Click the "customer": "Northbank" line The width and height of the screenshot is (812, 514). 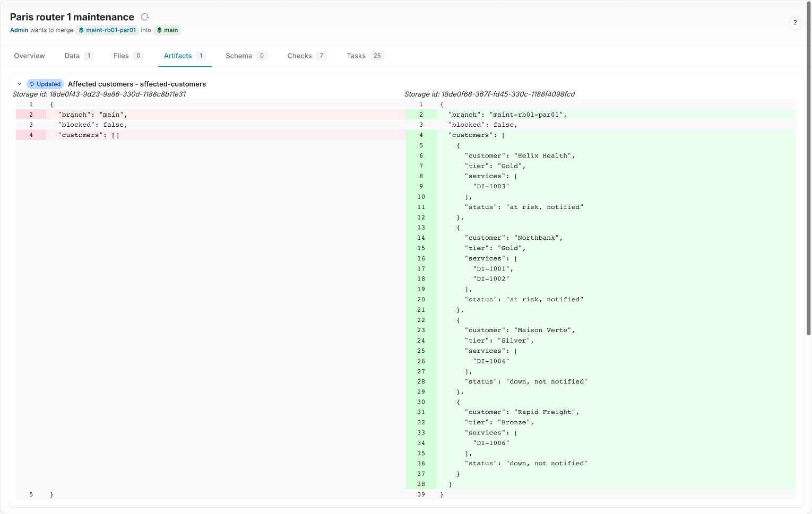point(601,238)
